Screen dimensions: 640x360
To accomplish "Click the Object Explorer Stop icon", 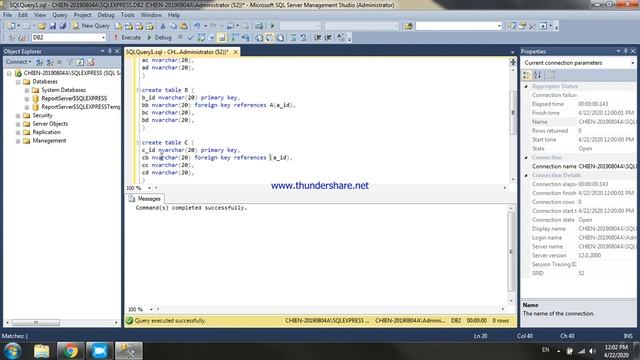I will [60, 62].
